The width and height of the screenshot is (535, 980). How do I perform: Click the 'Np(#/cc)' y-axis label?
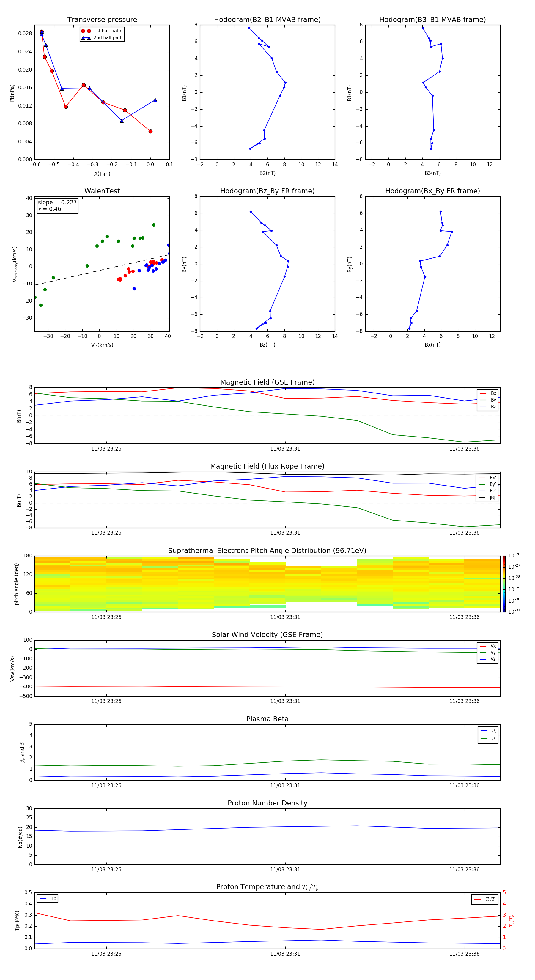pyautogui.click(x=20, y=837)
